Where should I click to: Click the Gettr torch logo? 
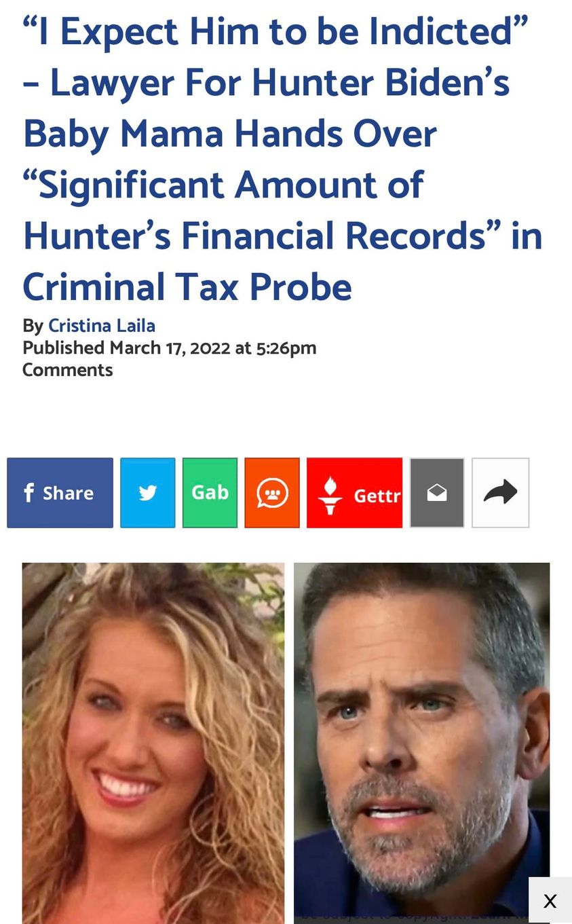click(330, 495)
